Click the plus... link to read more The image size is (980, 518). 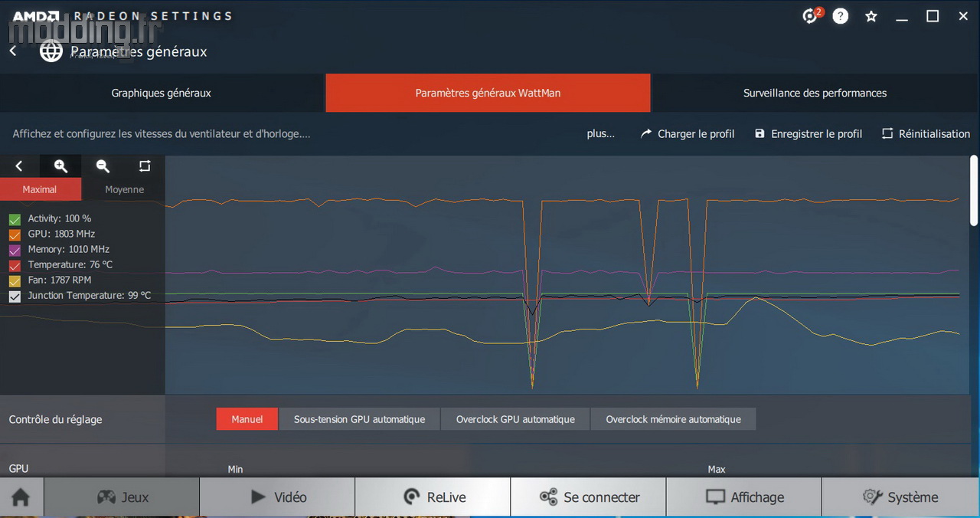(x=601, y=133)
